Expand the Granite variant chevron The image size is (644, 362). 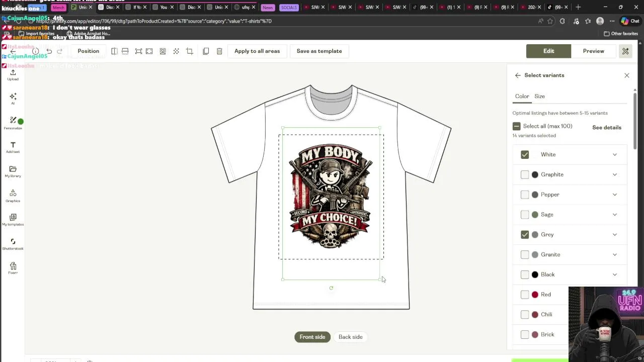615,254
